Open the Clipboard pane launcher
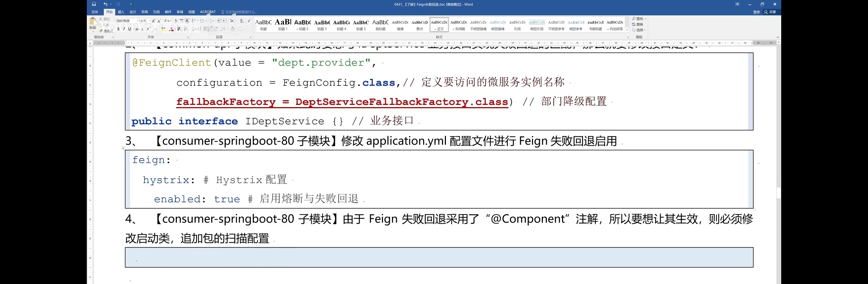Screen dimensions: 868x284 click(x=113, y=37)
